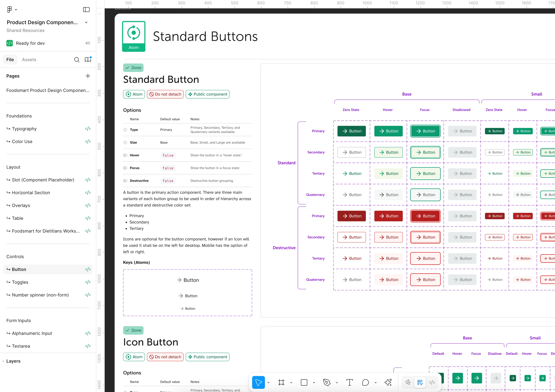Switch to Design mode icon
The height and width of the screenshot is (392, 555).
[420, 382]
